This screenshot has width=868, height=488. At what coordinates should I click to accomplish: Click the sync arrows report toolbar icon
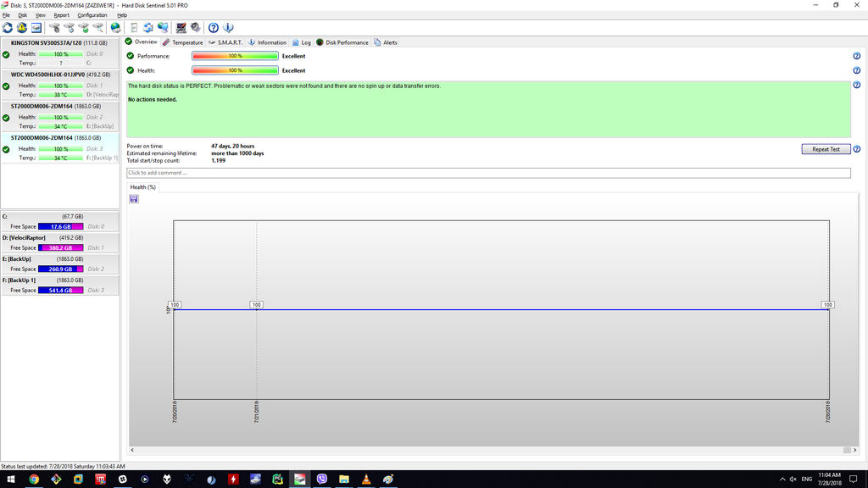pyautogui.click(x=147, y=28)
